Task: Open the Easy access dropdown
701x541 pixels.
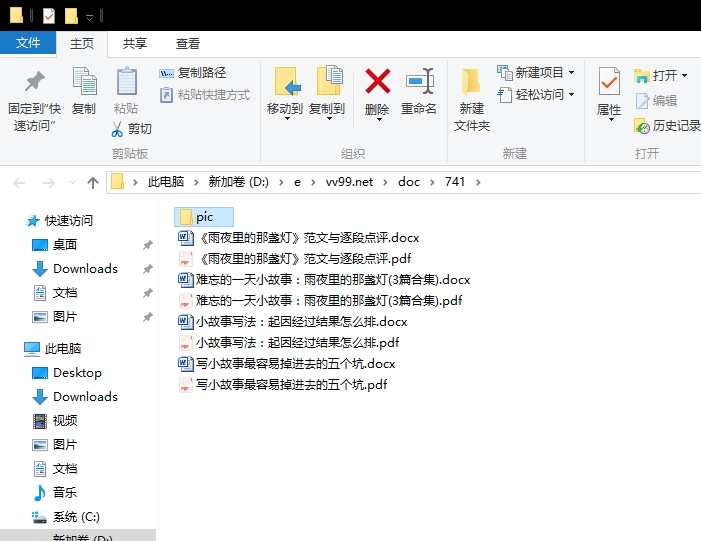Action: (536, 95)
